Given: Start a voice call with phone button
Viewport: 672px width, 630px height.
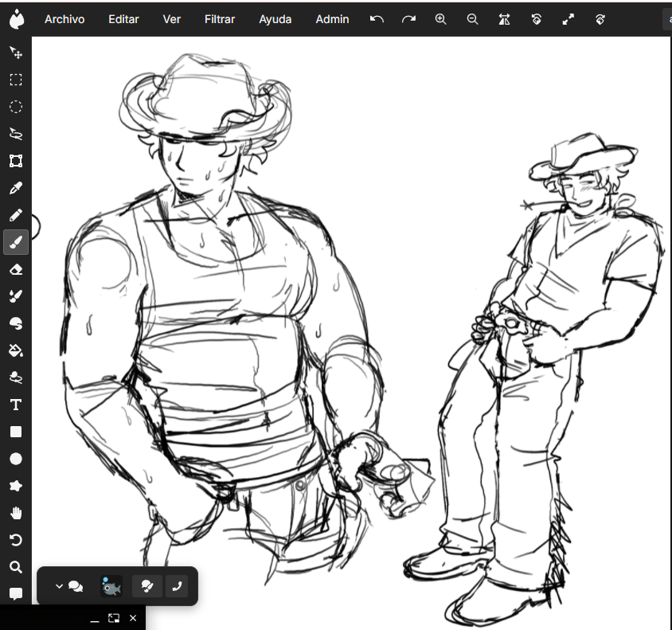Looking at the screenshot, I should pyautogui.click(x=177, y=586).
